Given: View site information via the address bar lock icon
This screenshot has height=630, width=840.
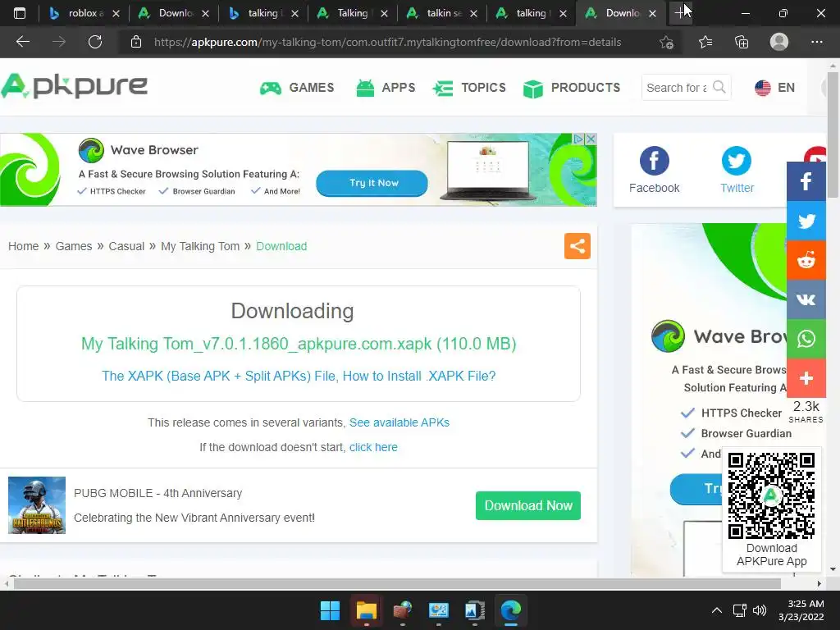Looking at the screenshot, I should [136, 42].
